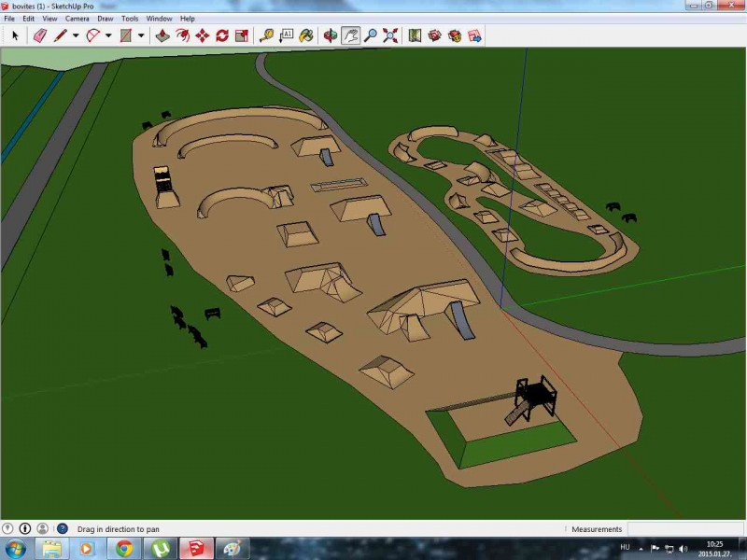The image size is (747, 560).
Task: Activate the Line pencil tool
Action: coord(61,35)
